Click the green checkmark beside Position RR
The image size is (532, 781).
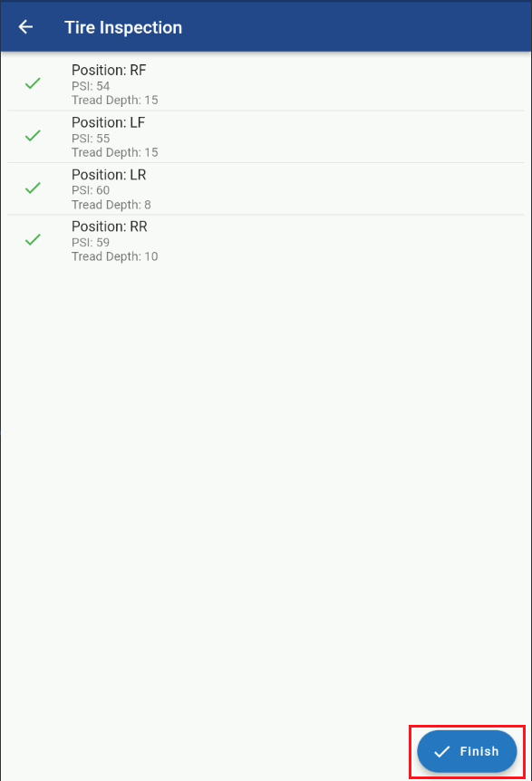pos(33,239)
